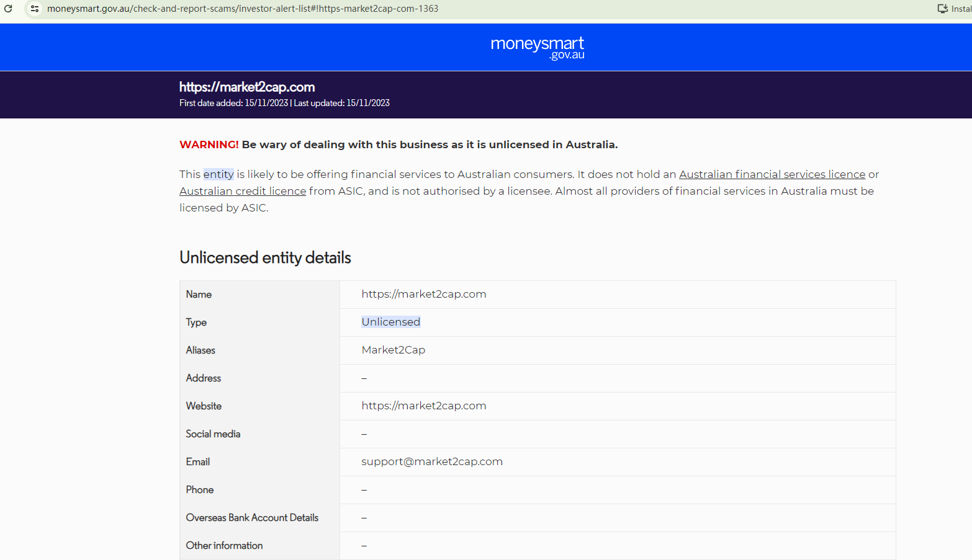The height and width of the screenshot is (560, 972).
Task: Click the Website row label
Action: click(x=204, y=406)
